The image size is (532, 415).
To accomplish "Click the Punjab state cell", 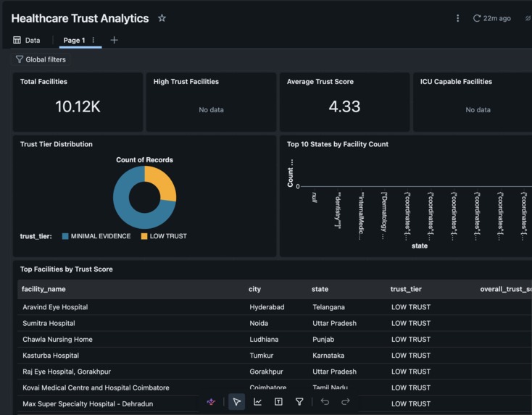I will pos(323,339).
